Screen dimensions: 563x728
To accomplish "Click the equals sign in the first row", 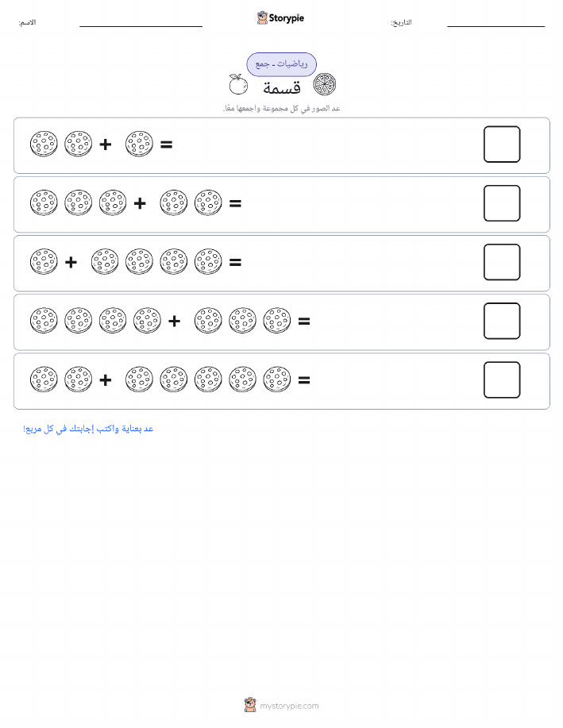I will pyautogui.click(x=166, y=144).
